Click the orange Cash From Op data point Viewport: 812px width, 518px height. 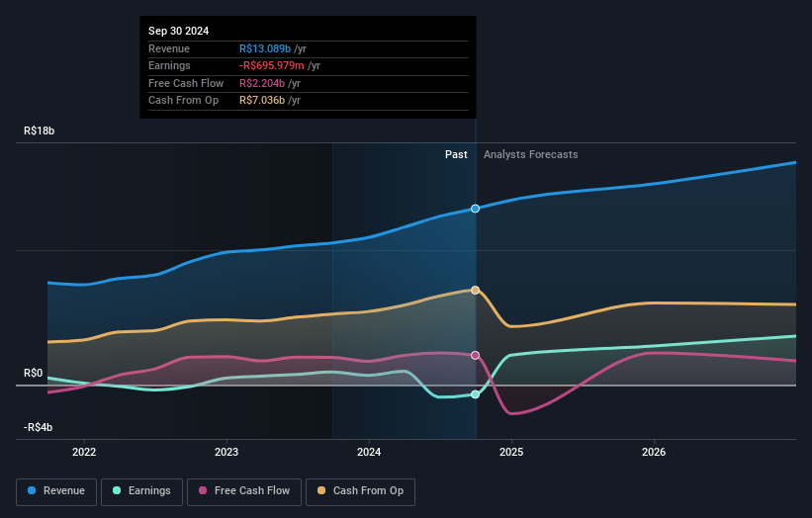(x=475, y=291)
